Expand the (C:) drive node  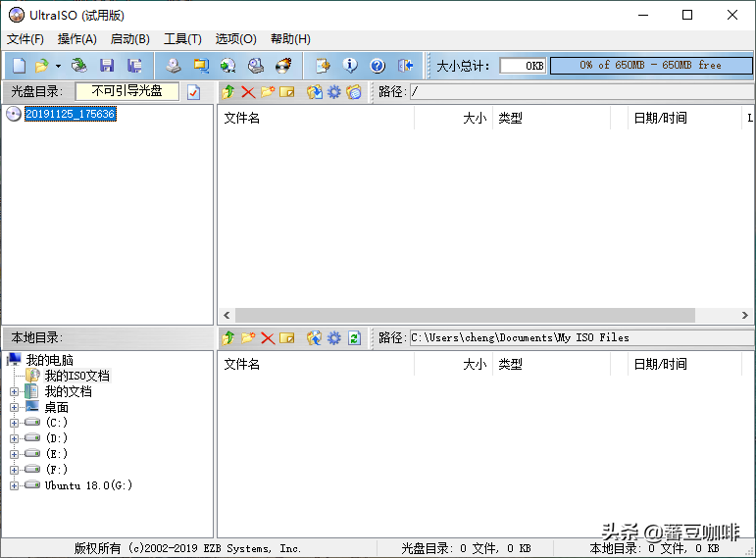tap(14, 423)
